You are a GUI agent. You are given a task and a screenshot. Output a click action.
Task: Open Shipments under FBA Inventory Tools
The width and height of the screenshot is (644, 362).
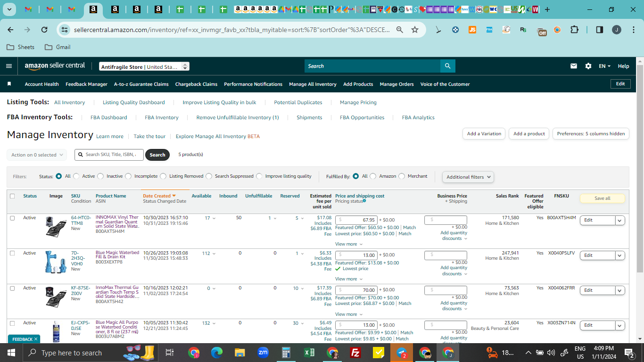tap(309, 117)
